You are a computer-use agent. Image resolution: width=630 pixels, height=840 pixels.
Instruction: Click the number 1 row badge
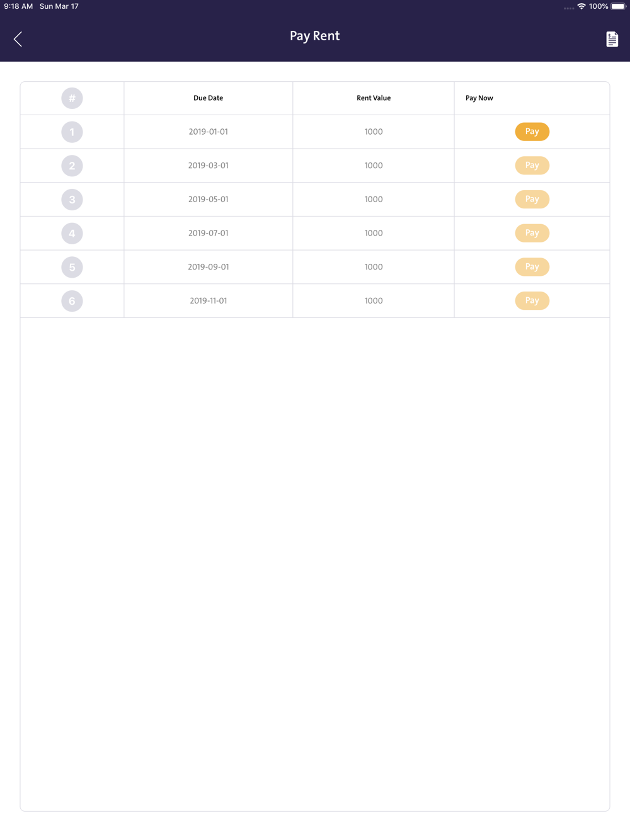pos(72,132)
